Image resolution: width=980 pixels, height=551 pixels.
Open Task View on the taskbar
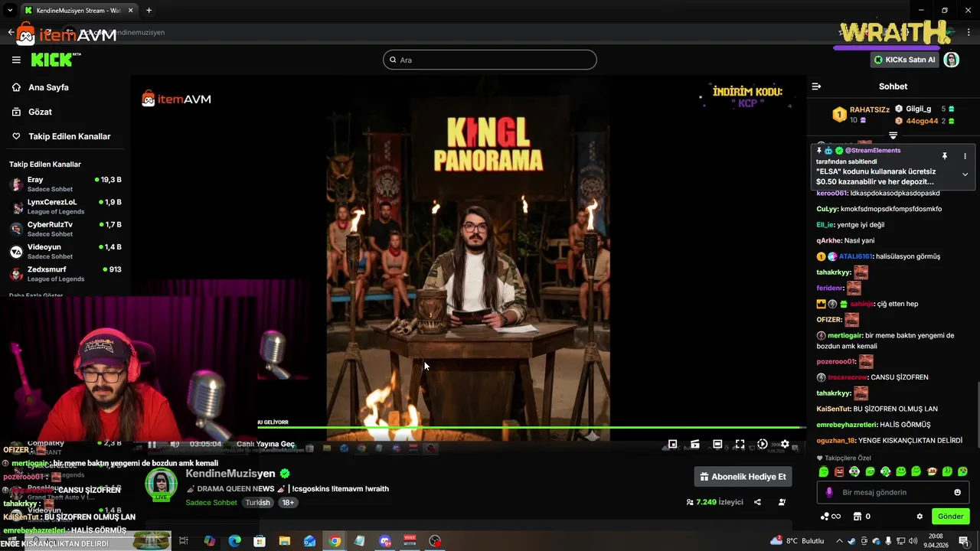tap(184, 541)
